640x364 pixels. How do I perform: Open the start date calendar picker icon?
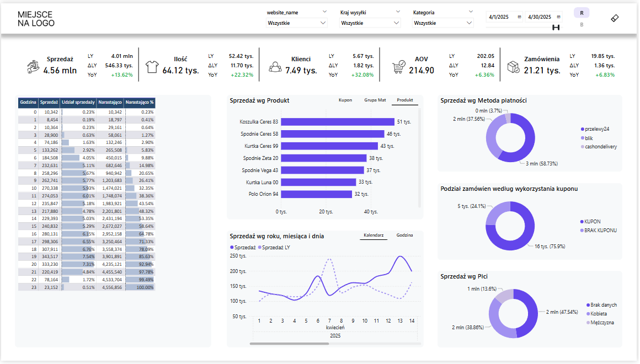tap(520, 17)
